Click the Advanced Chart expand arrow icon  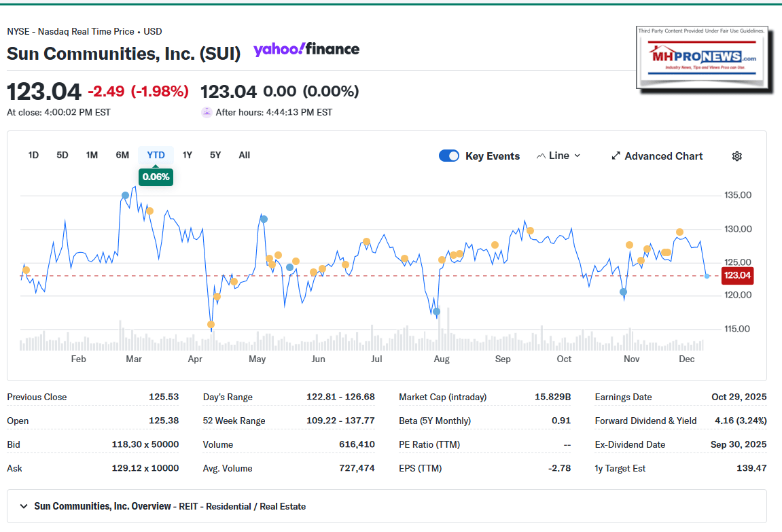[x=615, y=156]
